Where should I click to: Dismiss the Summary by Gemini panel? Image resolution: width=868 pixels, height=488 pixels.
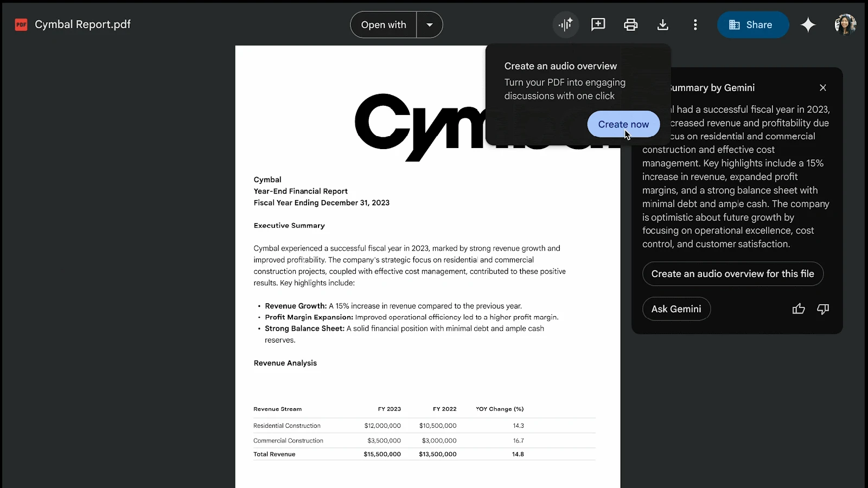[x=822, y=87]
